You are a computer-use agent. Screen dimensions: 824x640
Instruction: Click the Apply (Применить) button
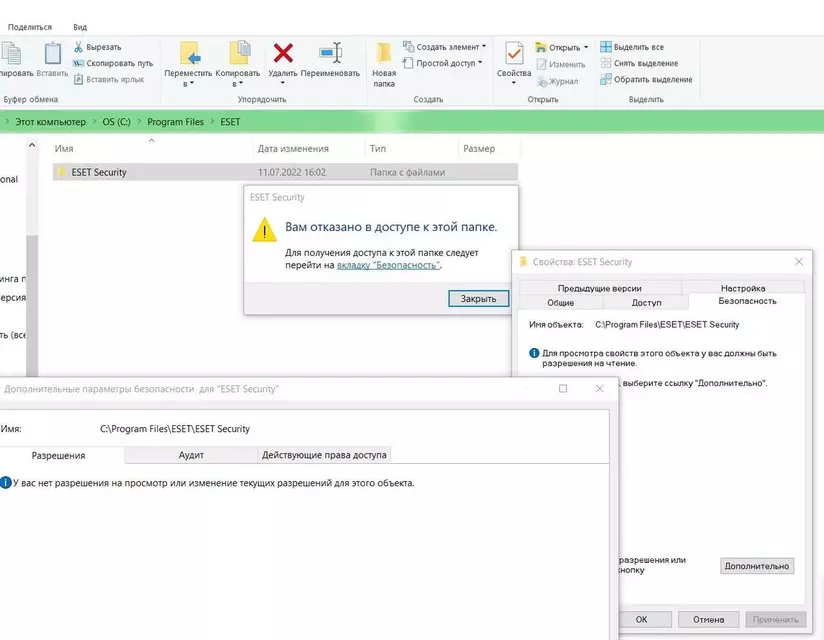(775, 619)
